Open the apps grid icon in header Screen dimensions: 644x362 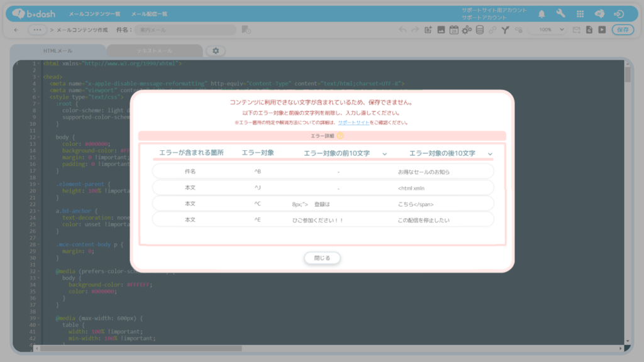tap(580, 14)
